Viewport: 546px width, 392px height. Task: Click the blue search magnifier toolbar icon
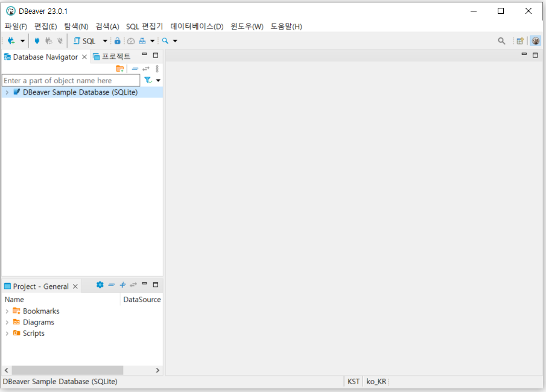[x=165, y=41]
